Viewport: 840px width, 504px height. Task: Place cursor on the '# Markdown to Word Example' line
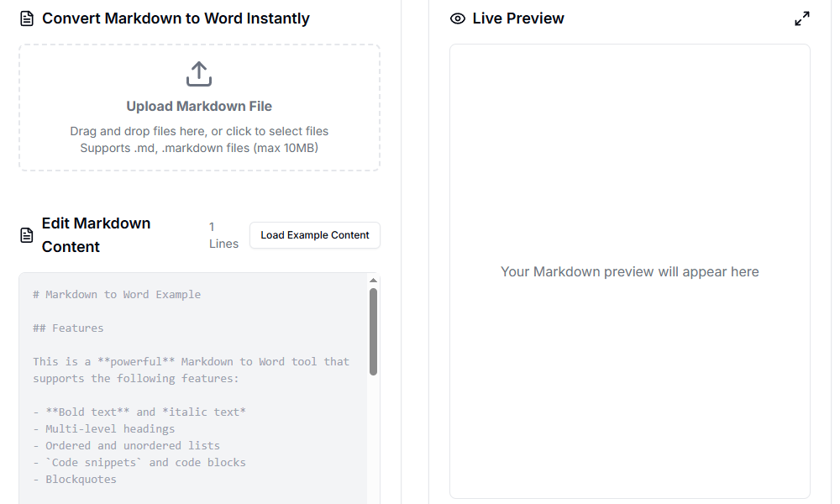[118, 294]
